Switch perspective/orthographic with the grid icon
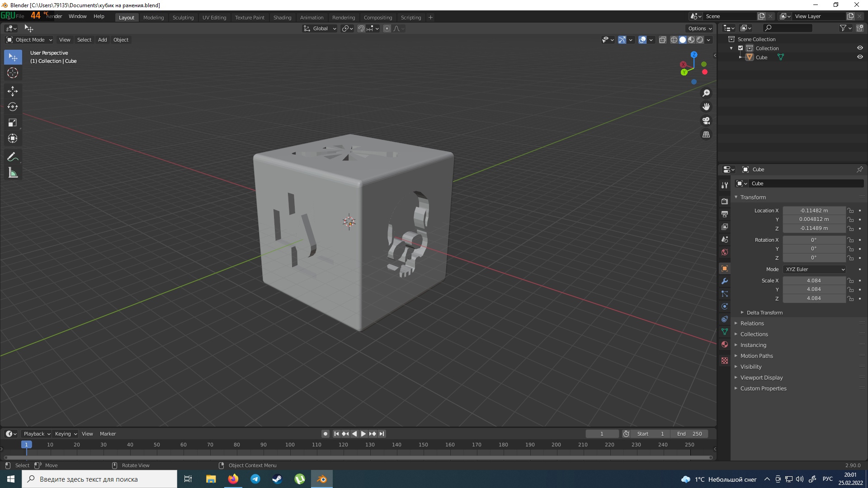Image resolution: width=868 pixels, height=488 pixels. coord(706,135)
